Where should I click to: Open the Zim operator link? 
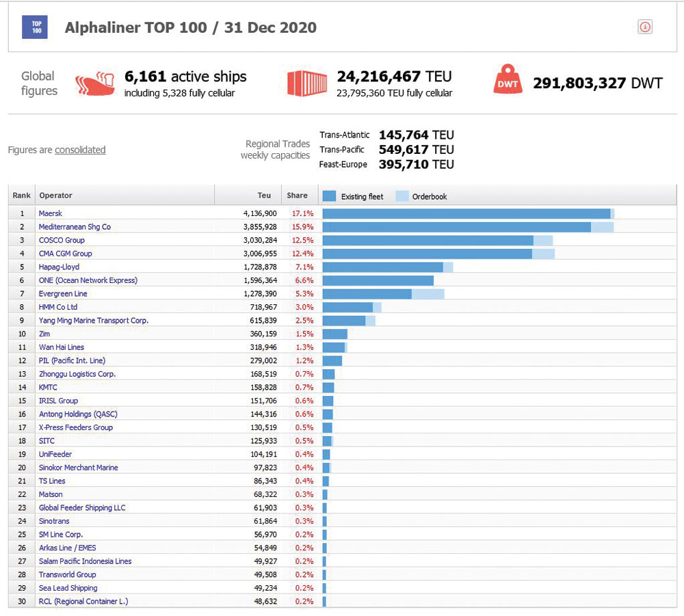(44, 334)
